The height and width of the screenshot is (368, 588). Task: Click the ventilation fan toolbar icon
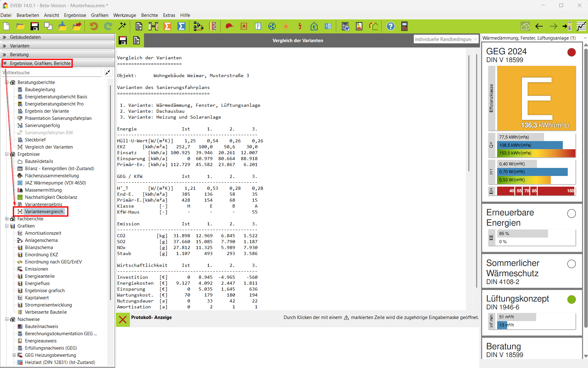pyautogui.click(x=272, y=27)
